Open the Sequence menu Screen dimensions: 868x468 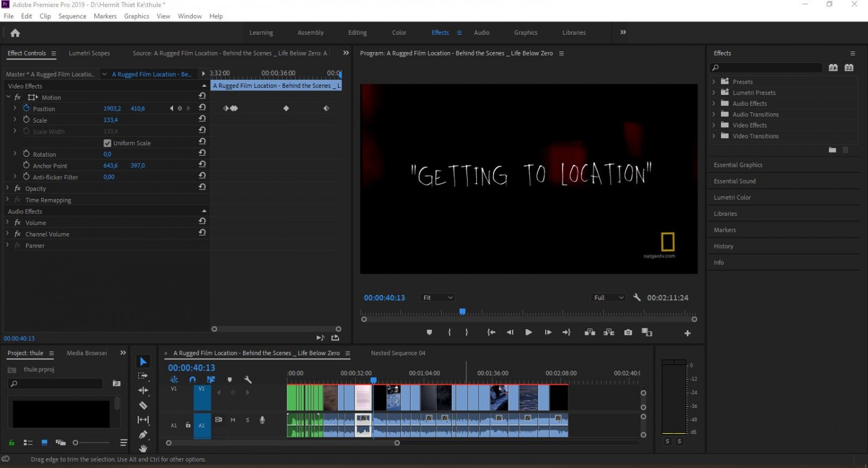[72, 16]
